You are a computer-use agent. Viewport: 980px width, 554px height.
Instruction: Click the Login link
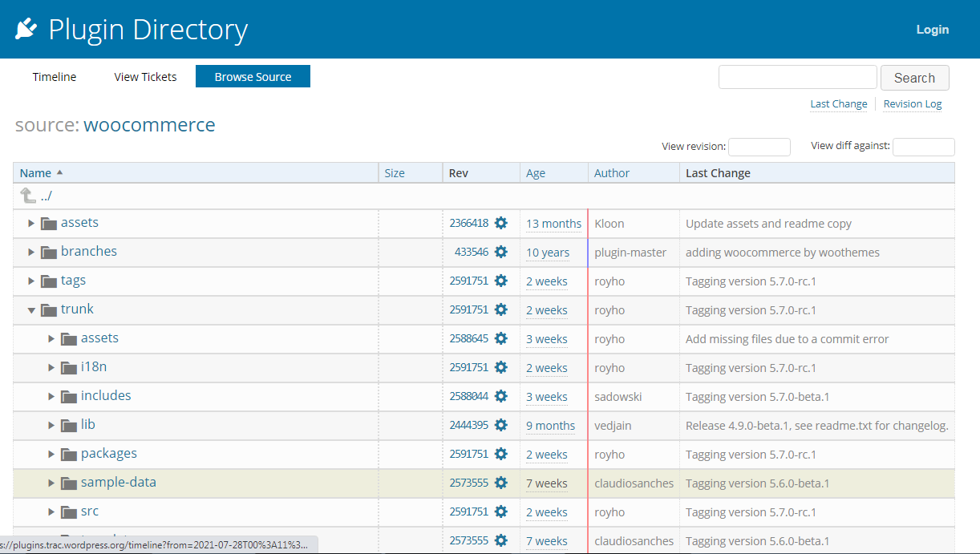click(933, 30)
